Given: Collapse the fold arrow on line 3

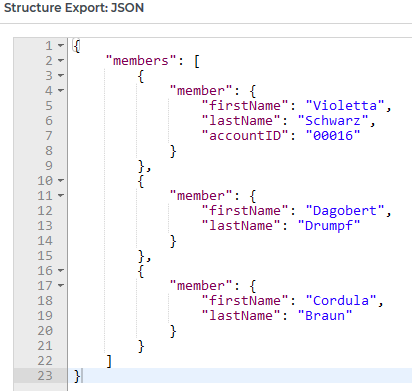Looking at the screenshot, I should 61,75.
